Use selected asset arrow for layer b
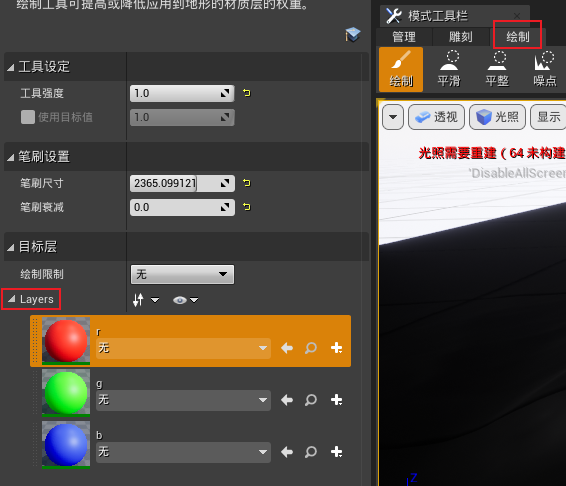Viewport: 566px width, 486px height. [x=287, y=452]
